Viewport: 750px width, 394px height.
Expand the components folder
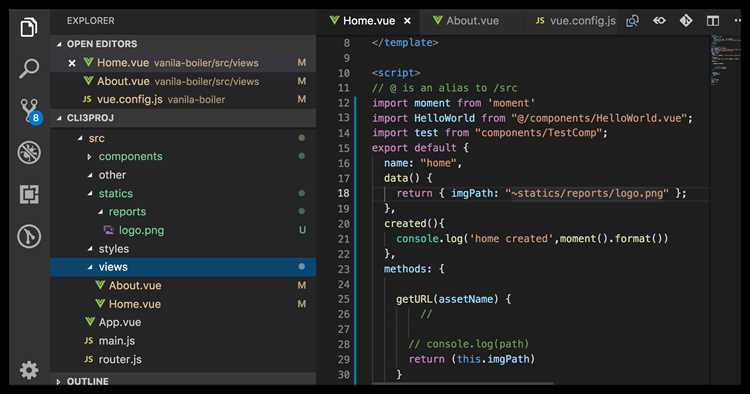click(89, 157)
